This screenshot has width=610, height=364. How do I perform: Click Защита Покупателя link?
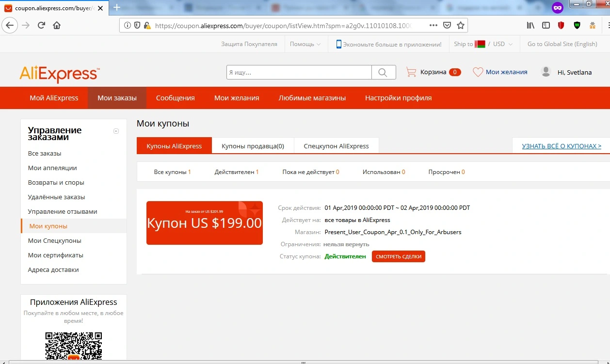[249, 44]
